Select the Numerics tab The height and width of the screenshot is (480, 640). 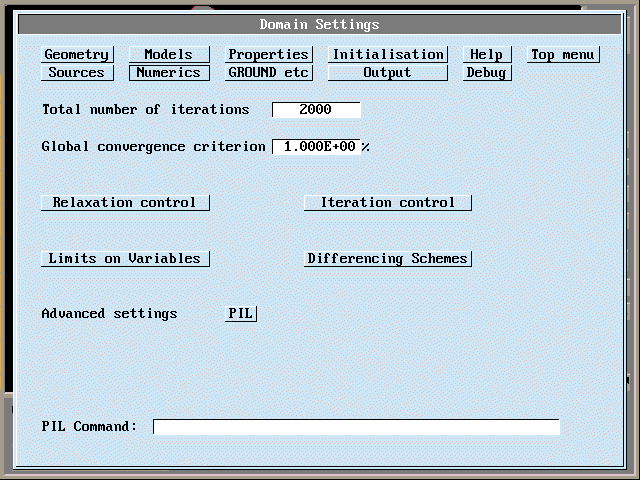point(168,73)
